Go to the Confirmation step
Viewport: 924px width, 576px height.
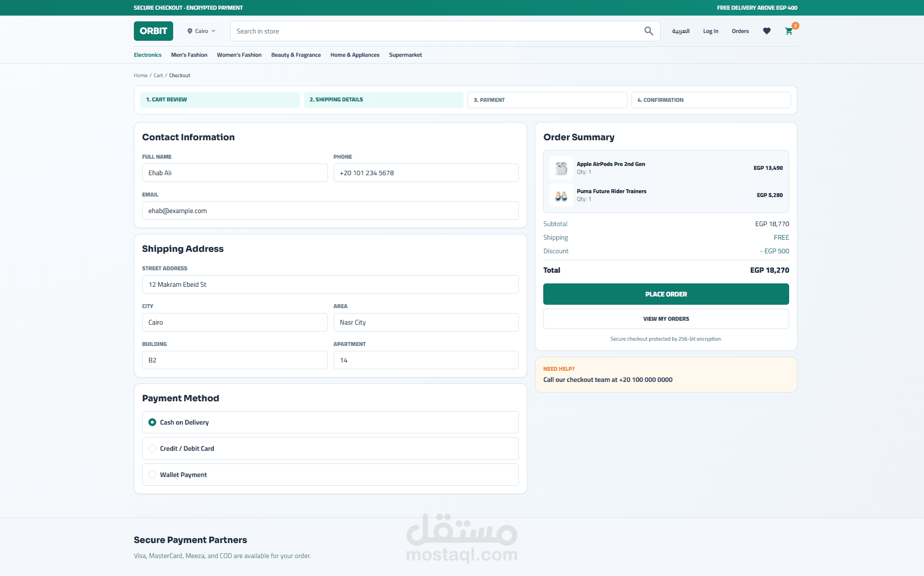click(711, 100)
